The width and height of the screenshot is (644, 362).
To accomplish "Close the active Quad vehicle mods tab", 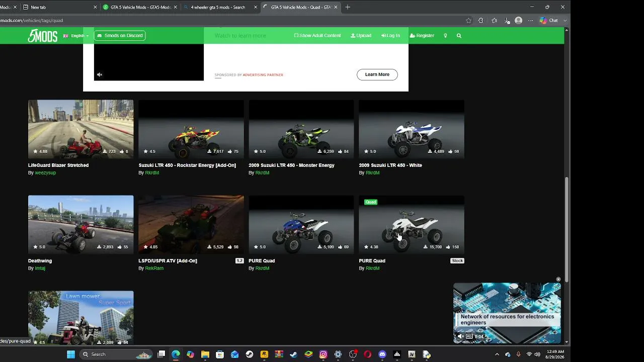I will (336, 7).
